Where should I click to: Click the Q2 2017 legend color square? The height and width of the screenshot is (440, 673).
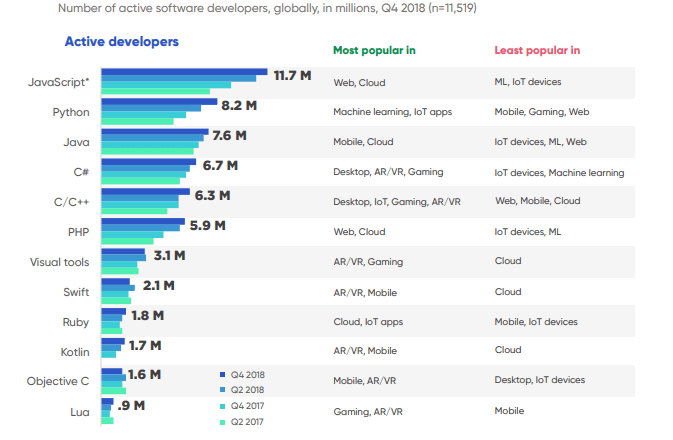tap(222, 422)
